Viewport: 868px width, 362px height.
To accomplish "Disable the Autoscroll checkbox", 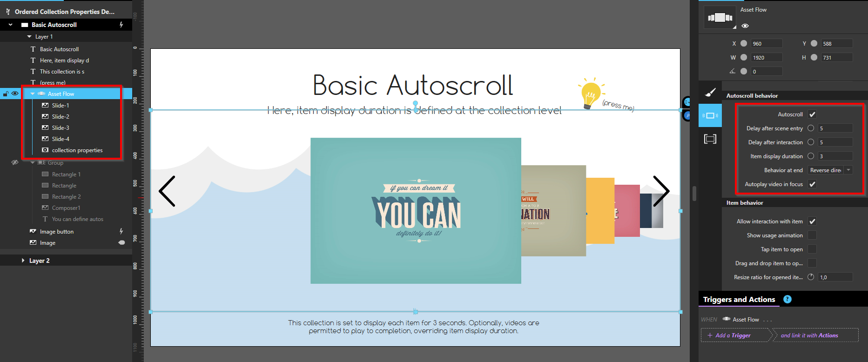I will [x=812, y=114].
